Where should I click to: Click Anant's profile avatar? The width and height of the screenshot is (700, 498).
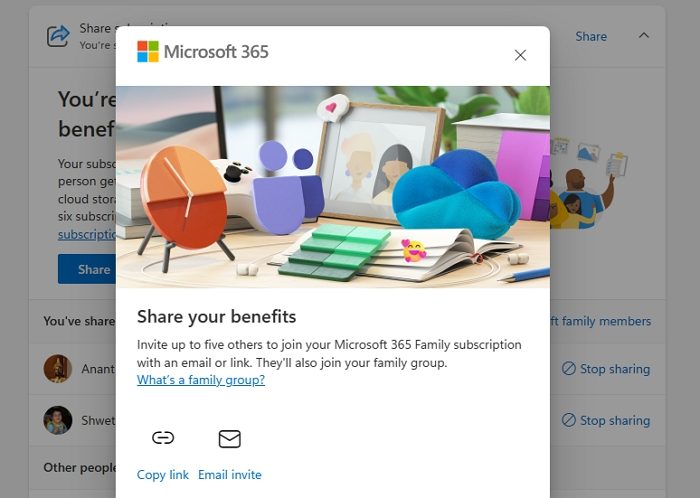pyautogui.click(x=58, y=369)
